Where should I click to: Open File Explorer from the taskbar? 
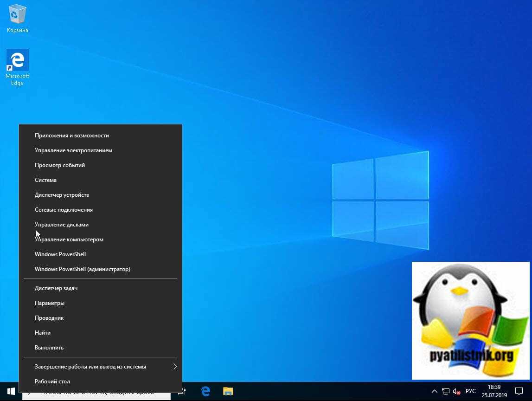228,391
